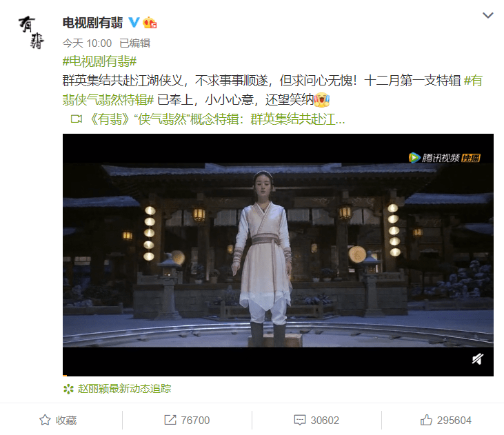504x435 pixels.
Task: Open the #有翡侠气翡然特辑# hashtag
Action: [272, 90]
